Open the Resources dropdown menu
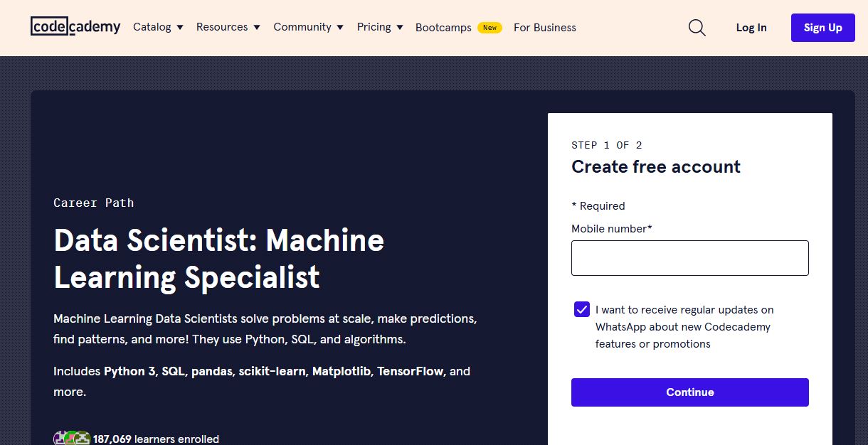 [228, 27]
